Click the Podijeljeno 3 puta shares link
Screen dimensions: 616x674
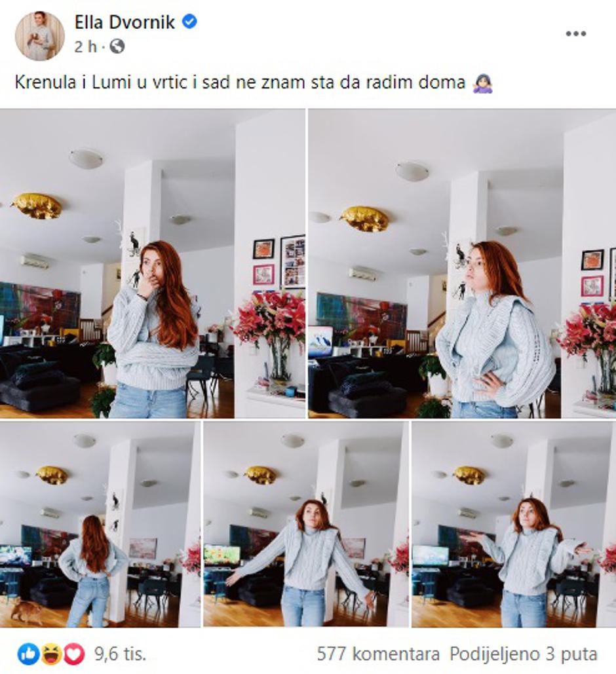coord(524,654)
